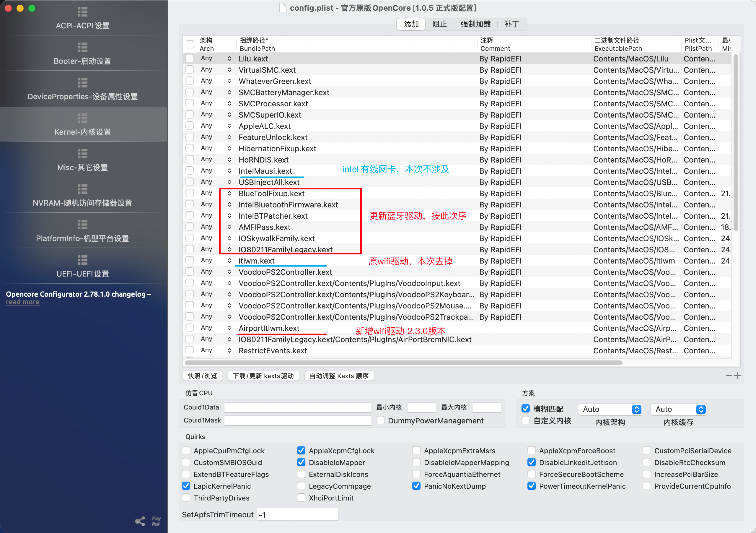Click the plus icon to add kext row
The width and height of the screenshot is (756, 533).
(x=738, y=376)
